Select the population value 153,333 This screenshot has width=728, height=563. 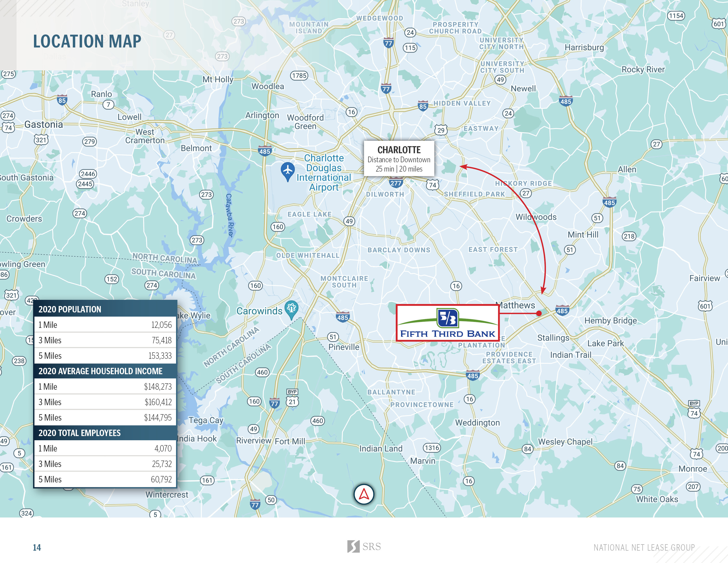tap(160, 356)
